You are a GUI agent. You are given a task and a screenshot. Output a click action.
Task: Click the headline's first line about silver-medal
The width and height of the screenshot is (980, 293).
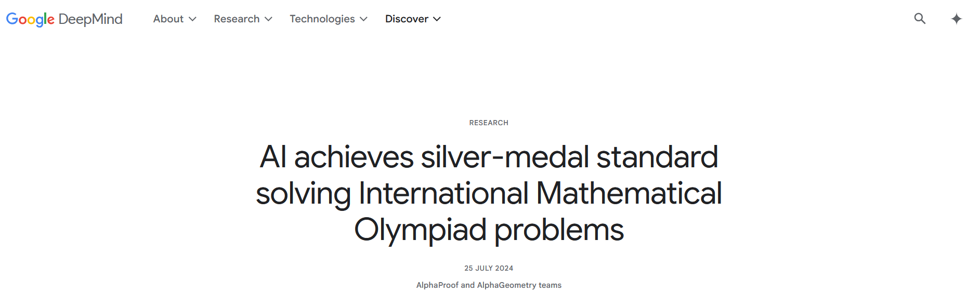(x=489, y=157)
